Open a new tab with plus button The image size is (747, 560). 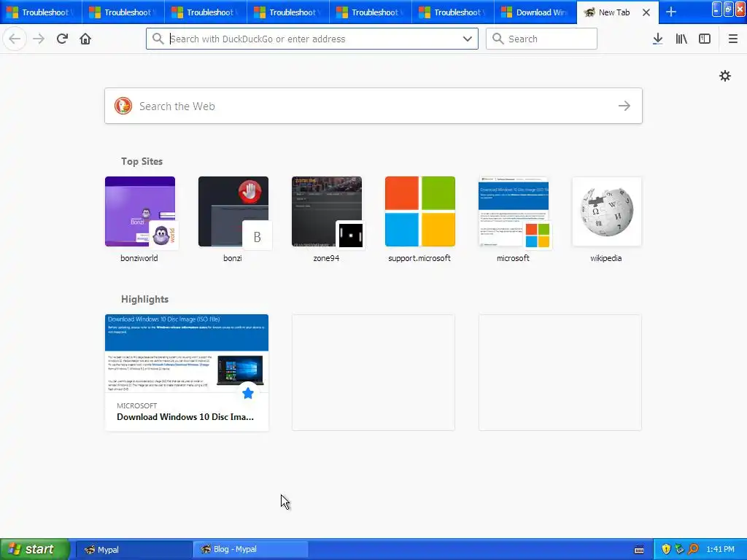pos(671,12)
